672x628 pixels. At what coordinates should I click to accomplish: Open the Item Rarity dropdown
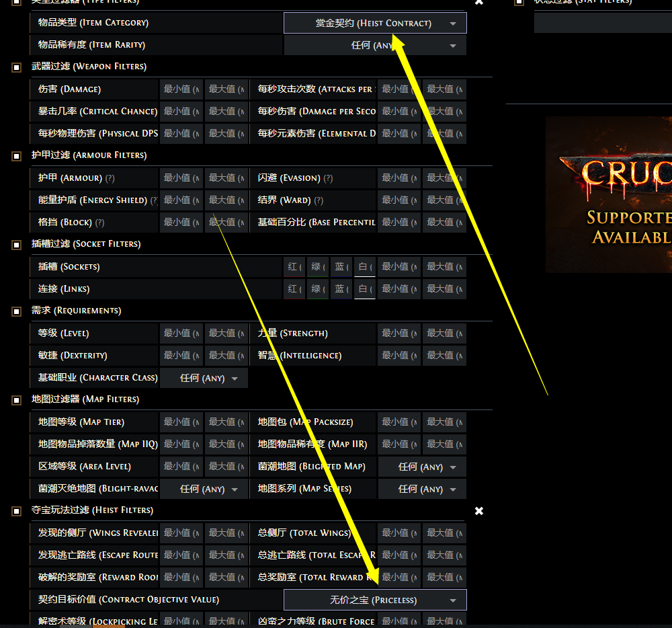[375, 45]
